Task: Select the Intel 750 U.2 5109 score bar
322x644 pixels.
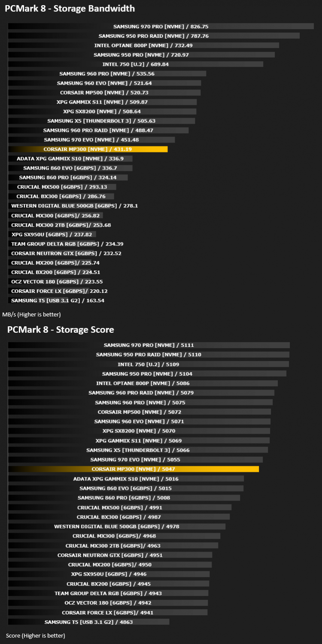Action: pos(149,364)
